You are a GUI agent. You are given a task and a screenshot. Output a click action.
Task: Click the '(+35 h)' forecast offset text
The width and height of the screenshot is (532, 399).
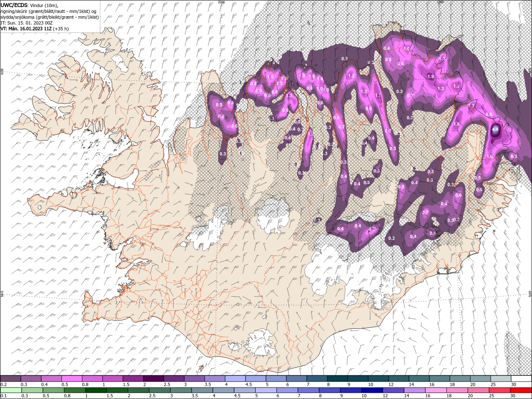(x=61, y=29)
